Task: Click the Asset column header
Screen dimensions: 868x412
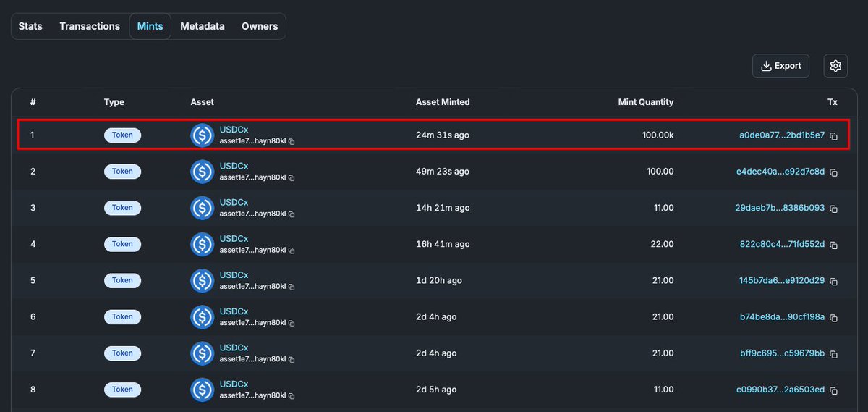Action: pyautogui.click(x=202, y=102)
